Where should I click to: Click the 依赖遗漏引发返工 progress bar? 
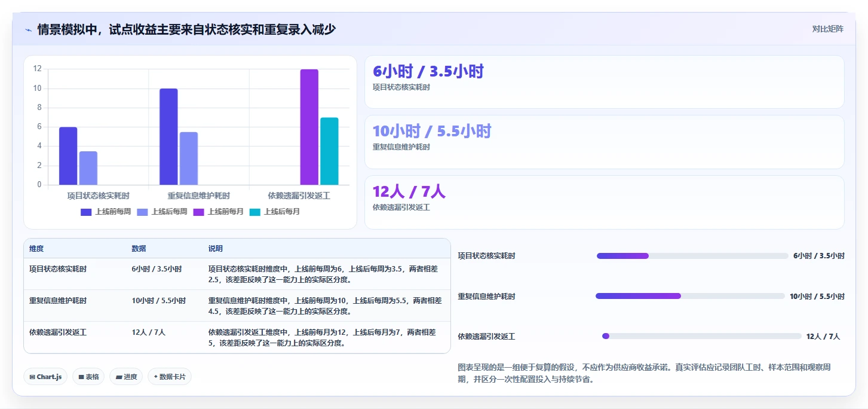tap(702, 336)
